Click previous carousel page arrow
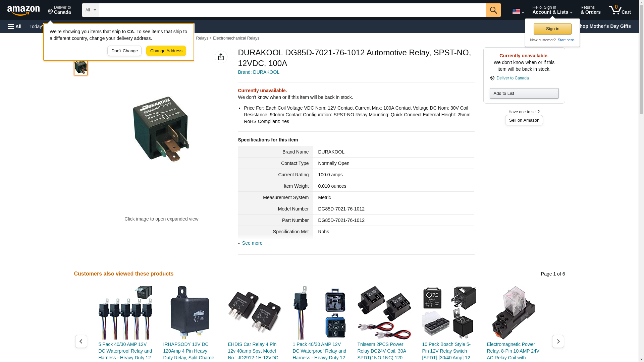This screenshot has height=362, width=644. [81, 341]
